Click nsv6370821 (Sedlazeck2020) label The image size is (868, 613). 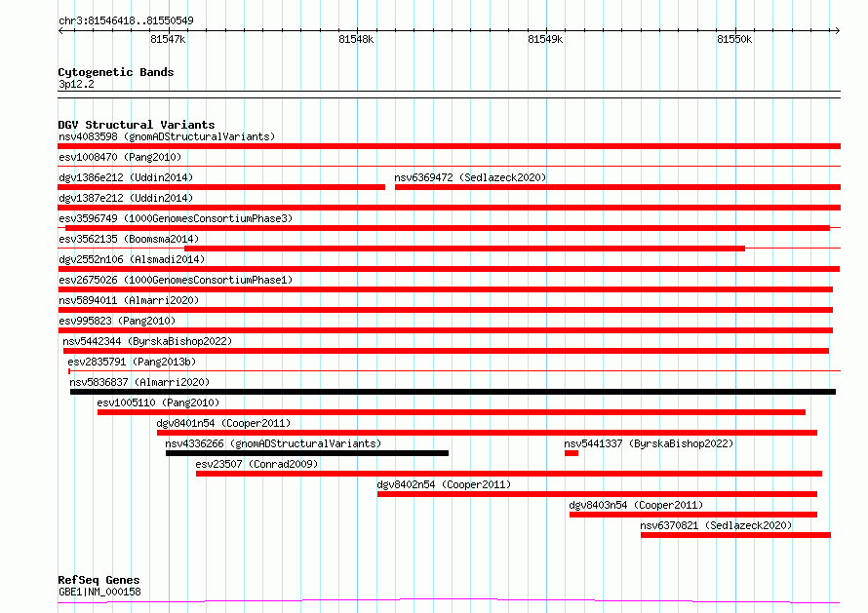click(x=716, y=525)
